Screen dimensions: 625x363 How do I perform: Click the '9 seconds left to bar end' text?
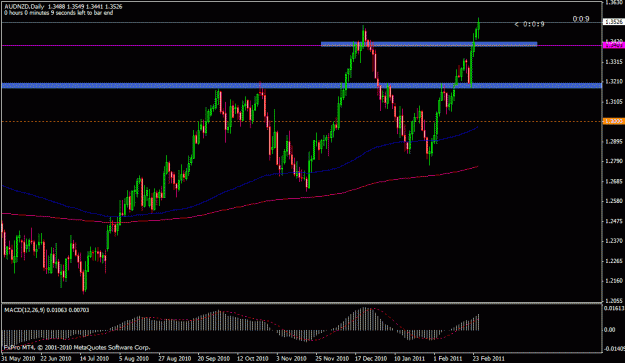coord(81,13)
